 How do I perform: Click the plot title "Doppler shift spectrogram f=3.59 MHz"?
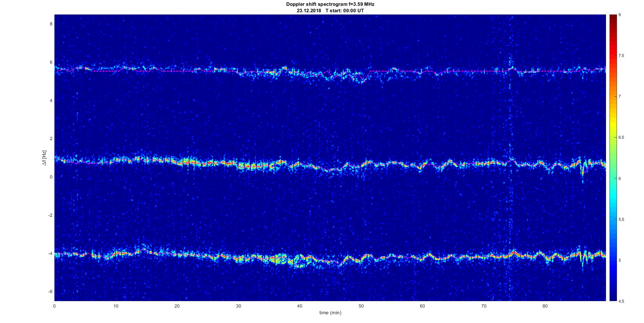(330, 5)
